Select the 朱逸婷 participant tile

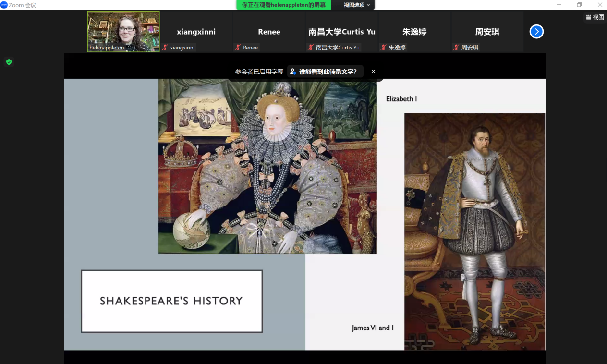pyautogui.click(x=414, y=31)
